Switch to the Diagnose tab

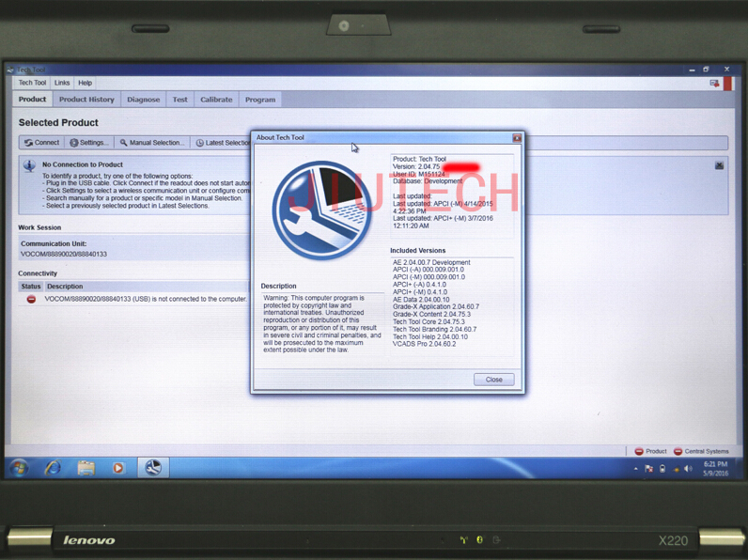(x=144, y=100)
